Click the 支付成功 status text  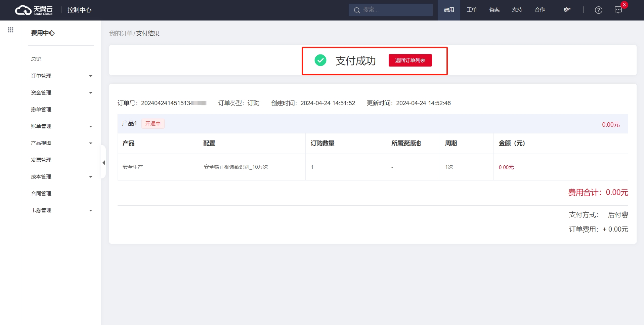(356, 60)
